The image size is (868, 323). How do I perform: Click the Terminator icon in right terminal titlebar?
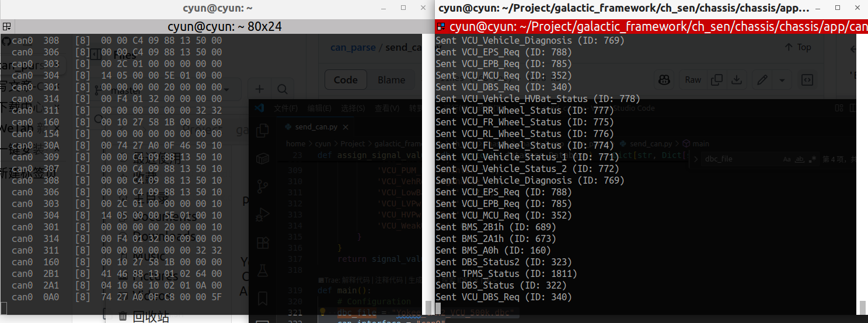(441, 27)
